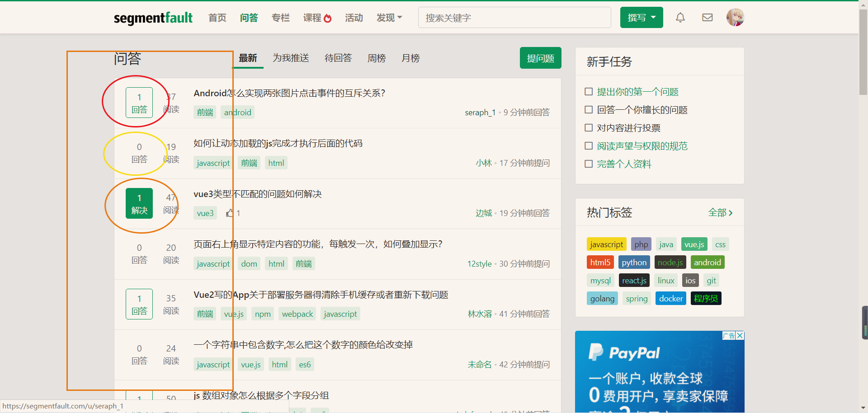Click the node.js hot tag

click(670, 262)
